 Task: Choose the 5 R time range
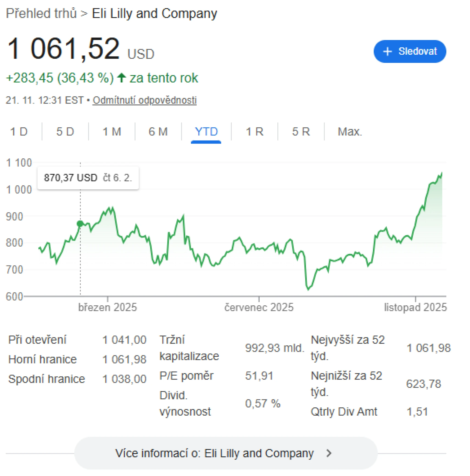(301, 132)
